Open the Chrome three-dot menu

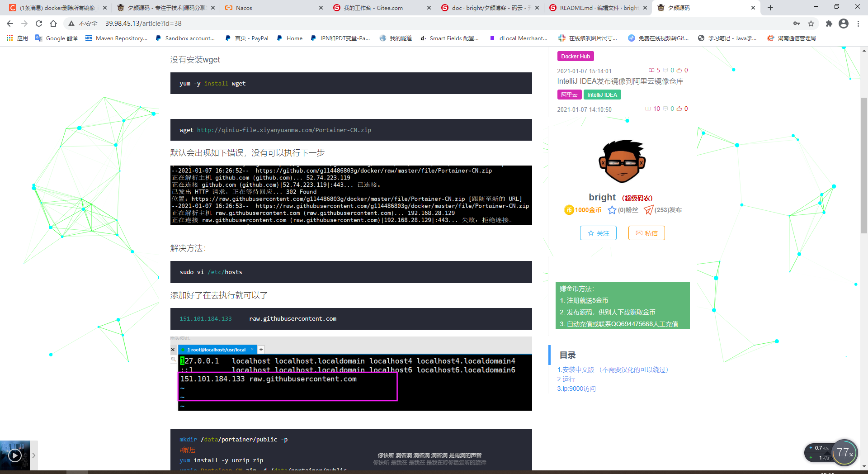858,24
